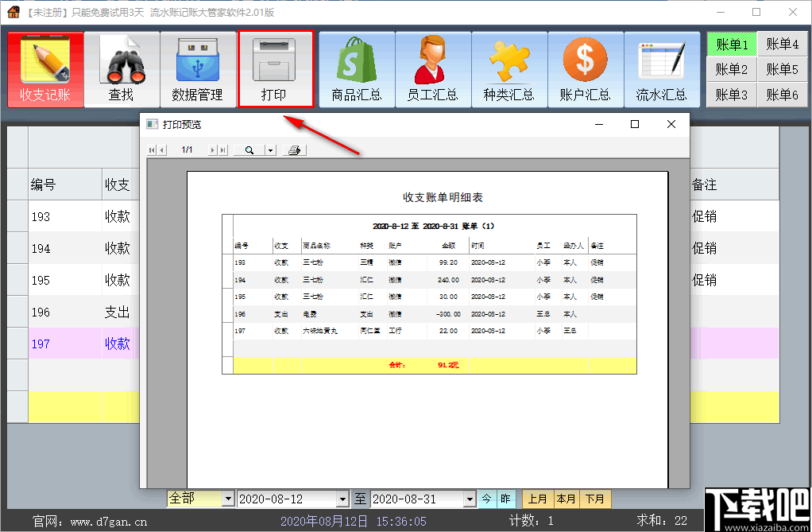Screen dimensions: 812x532
Task: Minimize the 打印预览 window
Action: pyautogui.click(x=599, y=124)
